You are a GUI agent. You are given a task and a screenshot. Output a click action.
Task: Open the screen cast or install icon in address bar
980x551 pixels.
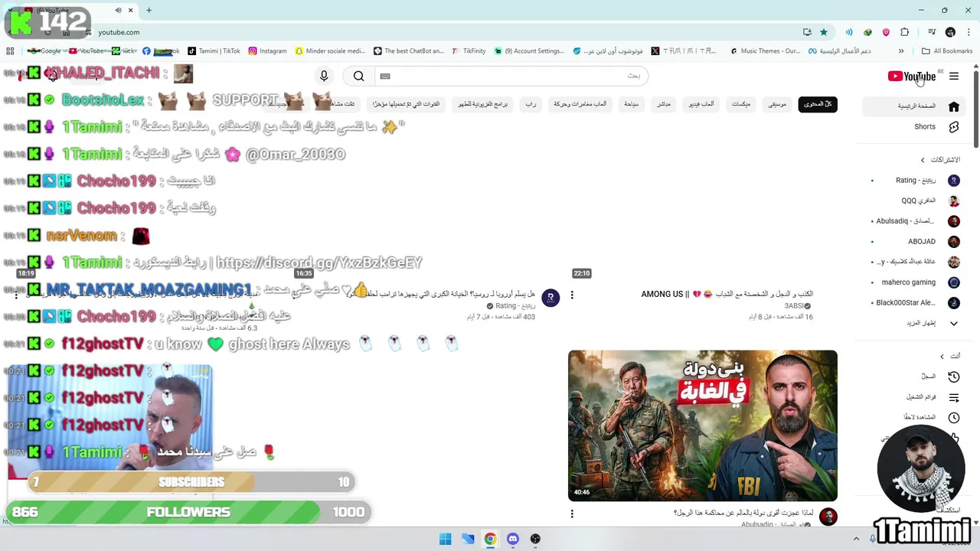807,32
